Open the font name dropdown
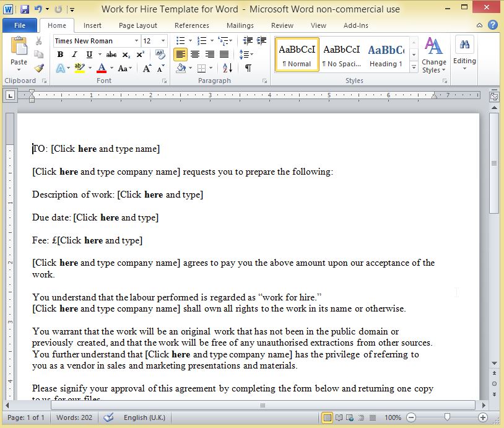Image resolution: width=504 pixels, height=428 pixels. point(136,41)
